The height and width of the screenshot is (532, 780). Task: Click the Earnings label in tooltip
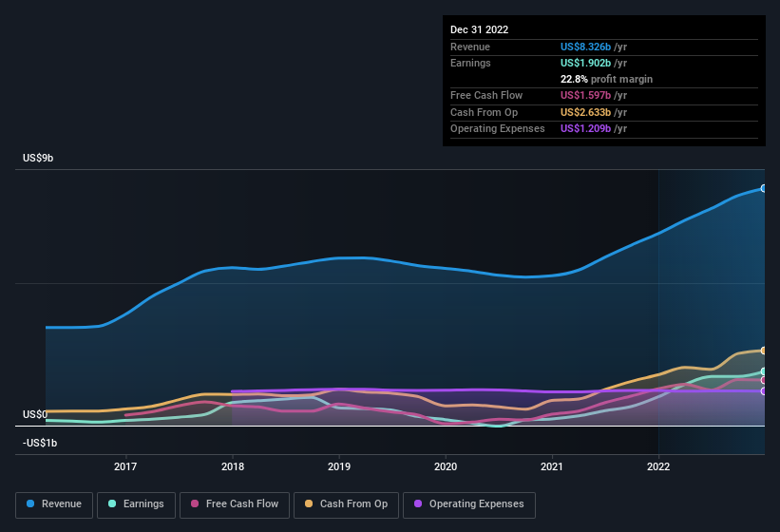click(x=470, y=63)
